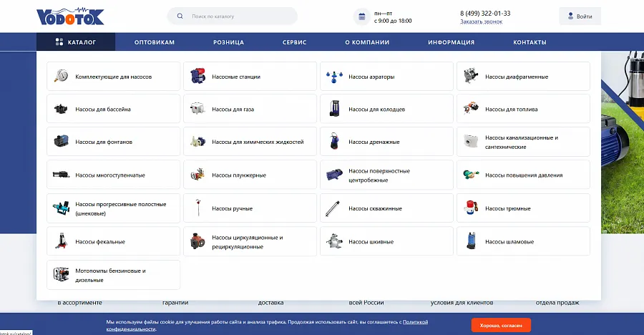The width and height of the screenshot is (644, 335).
Task: Open Насосы для топлива text
Action: [x=512, y=109]
